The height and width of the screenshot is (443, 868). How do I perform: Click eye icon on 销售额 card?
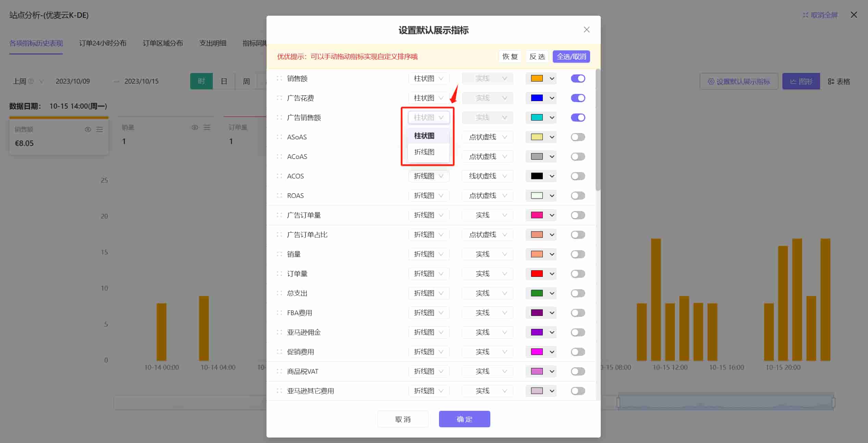click(x=88, y=130)
